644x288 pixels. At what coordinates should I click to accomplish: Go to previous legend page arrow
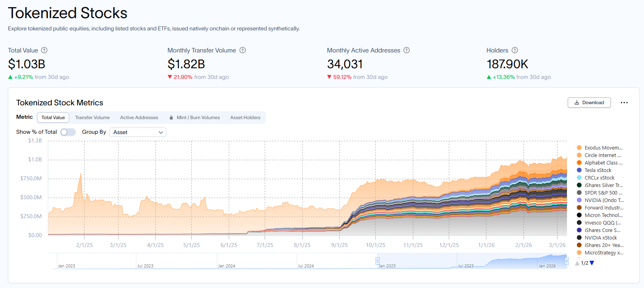coord(577,263)
